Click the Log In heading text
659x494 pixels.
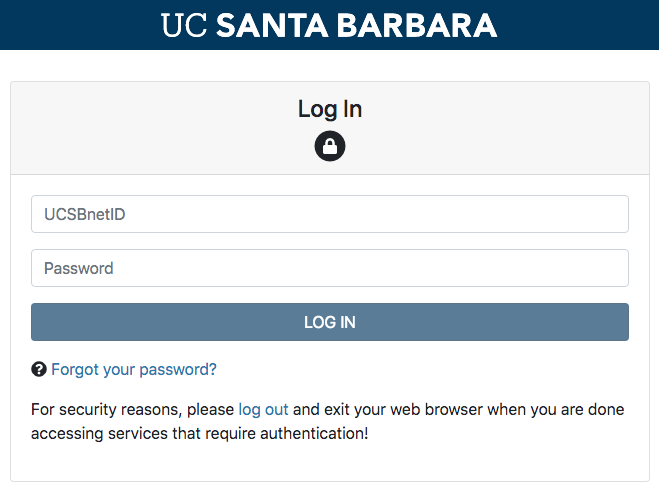tap(330, 110)
